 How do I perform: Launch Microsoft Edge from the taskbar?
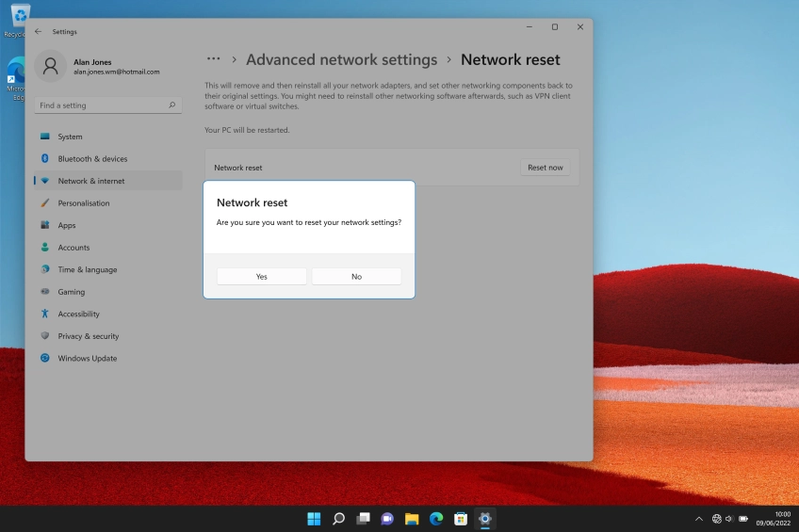pos(436,519)
